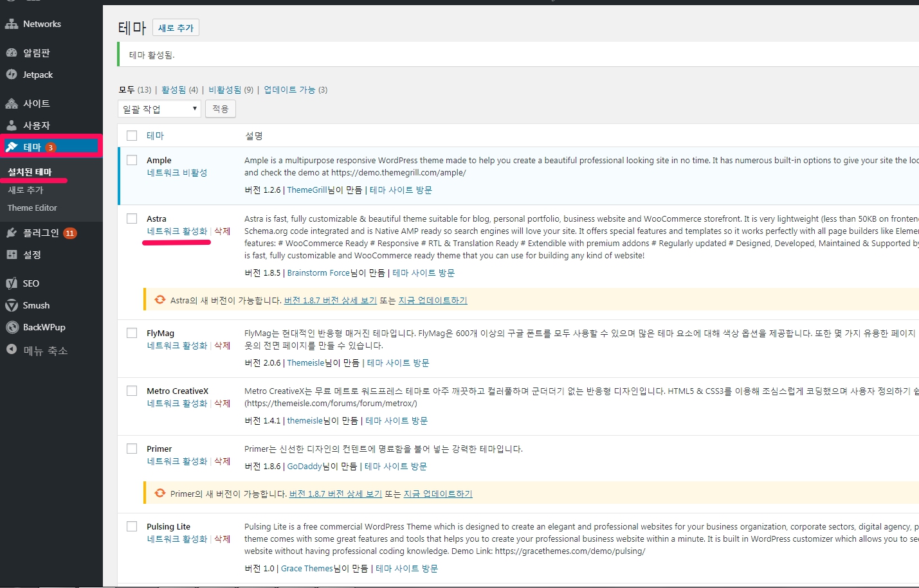Filter themes by 업데이트 가능 tab
This screenshot has height=588, width=919.
point(289,90)
